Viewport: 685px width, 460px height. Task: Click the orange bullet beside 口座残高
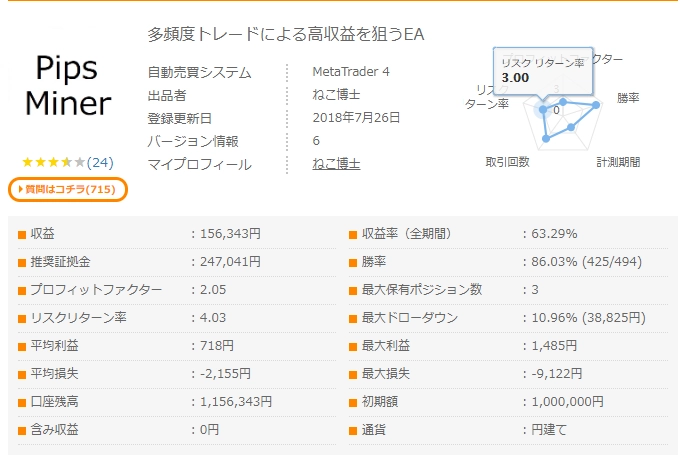tap(22, 403)
